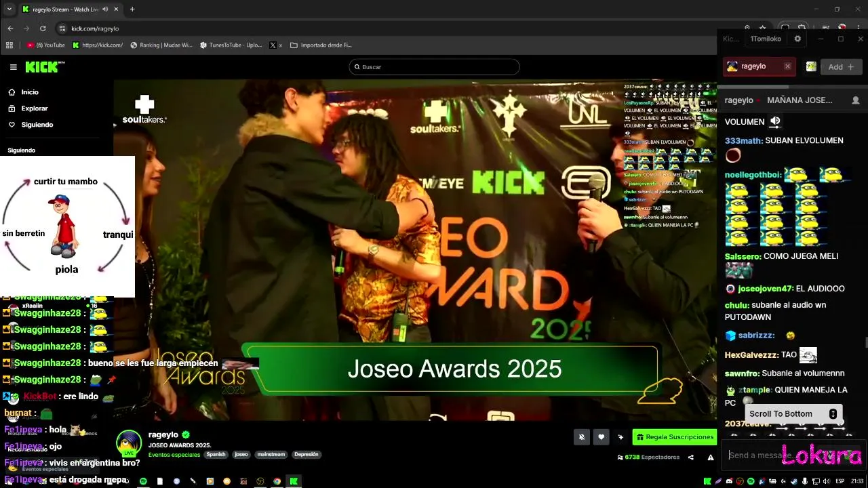868x488 pixels.
Task: Click the notification bell mute button
Action: click(581, 437)
